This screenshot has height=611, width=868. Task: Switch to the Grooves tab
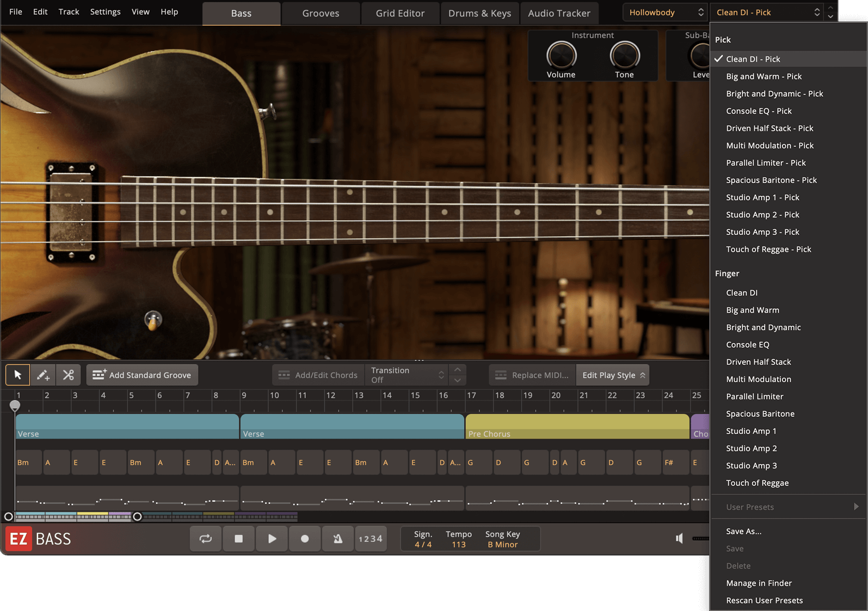pyautogui.click(x=321, y=13)
